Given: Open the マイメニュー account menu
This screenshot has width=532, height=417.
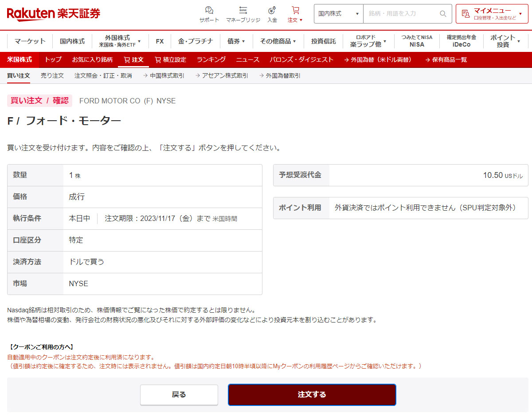Looking at the screenshot, I should tap(492, 14).
